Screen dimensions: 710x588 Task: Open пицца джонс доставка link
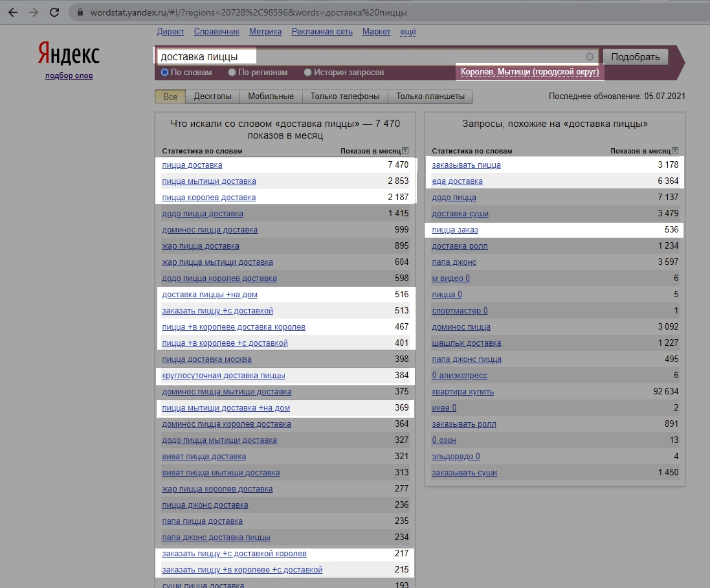(x=205, y=506)
